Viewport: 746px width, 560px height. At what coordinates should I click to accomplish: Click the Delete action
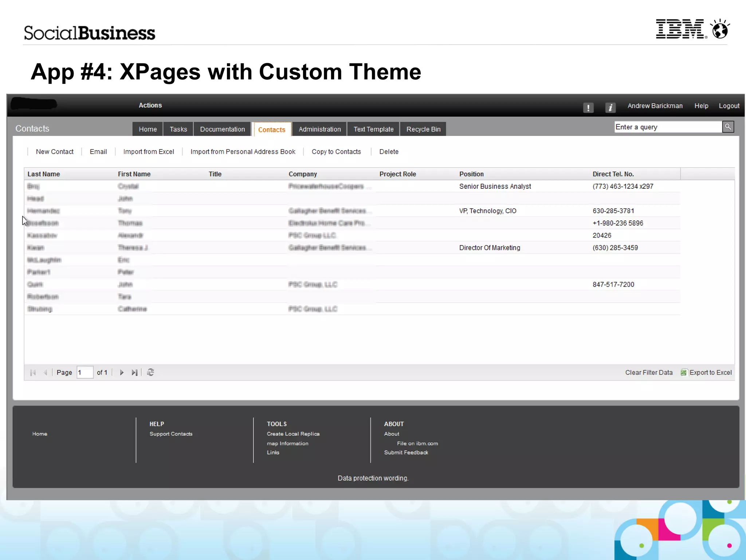point(389,152)
